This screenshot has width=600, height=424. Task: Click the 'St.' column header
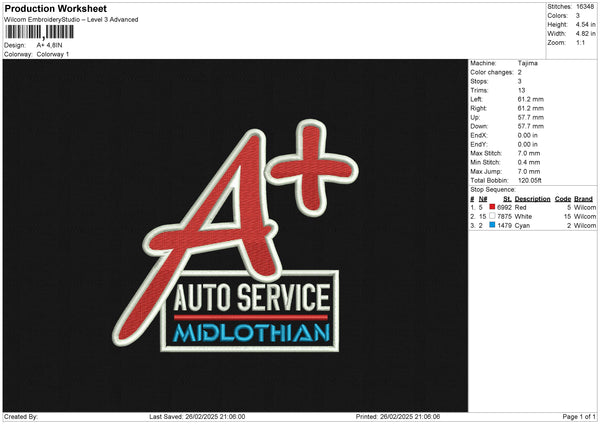tap(507, 199)
